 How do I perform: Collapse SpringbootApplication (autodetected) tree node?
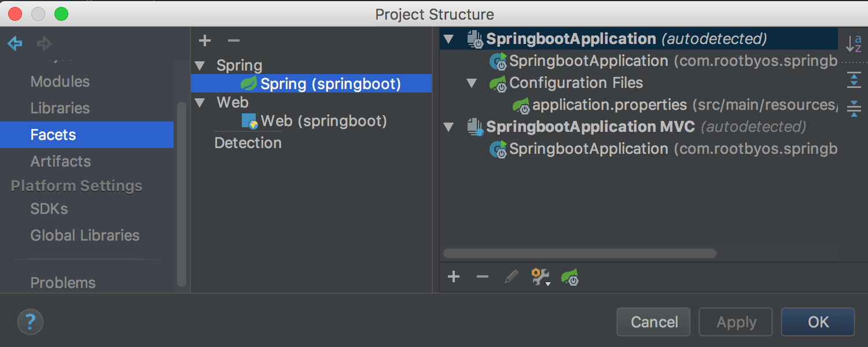pyautogui.click(x=448, y=39)
